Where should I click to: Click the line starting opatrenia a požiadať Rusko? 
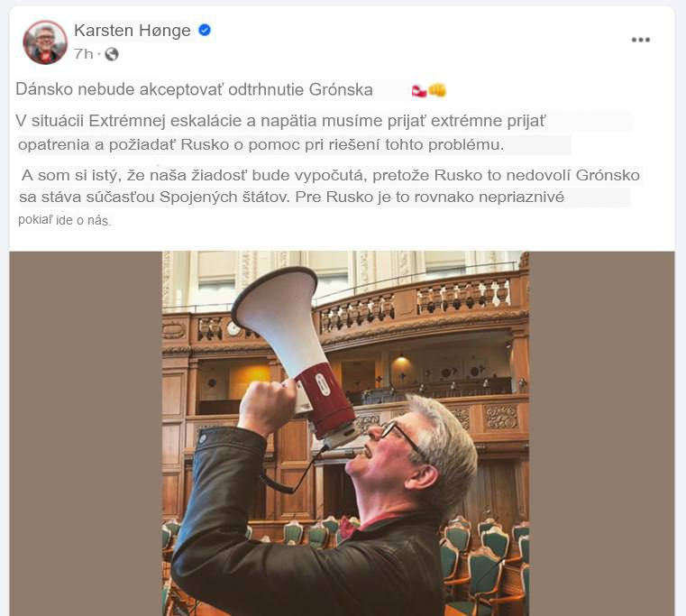point(261,145)
